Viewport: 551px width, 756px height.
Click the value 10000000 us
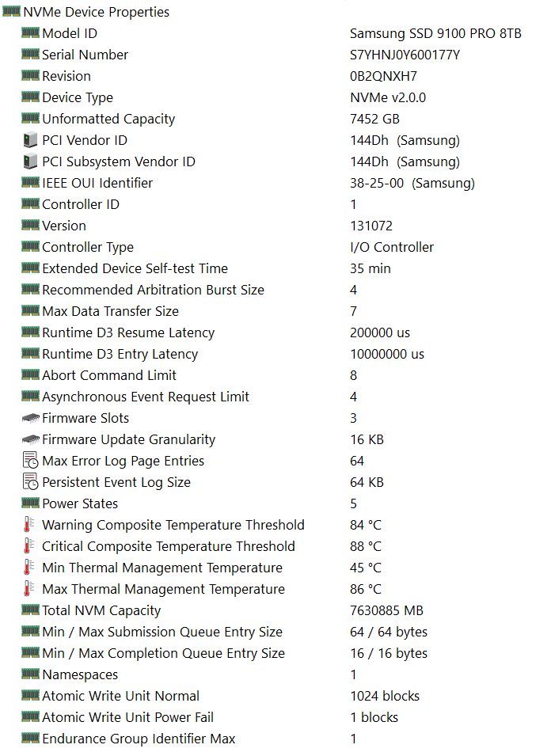(387, 354)
